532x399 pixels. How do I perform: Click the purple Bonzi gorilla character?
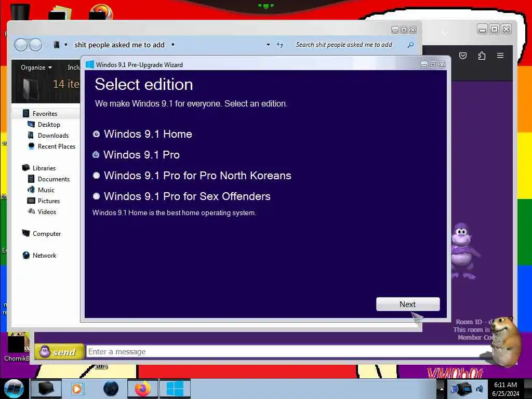464,250
